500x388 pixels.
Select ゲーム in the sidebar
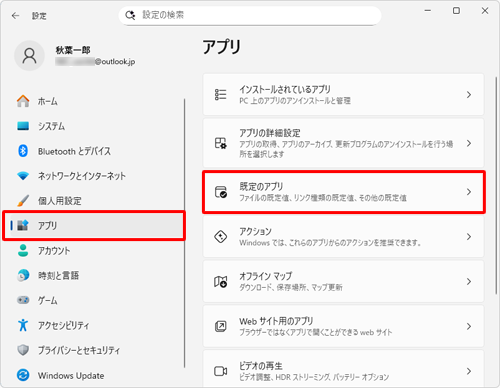97,300
